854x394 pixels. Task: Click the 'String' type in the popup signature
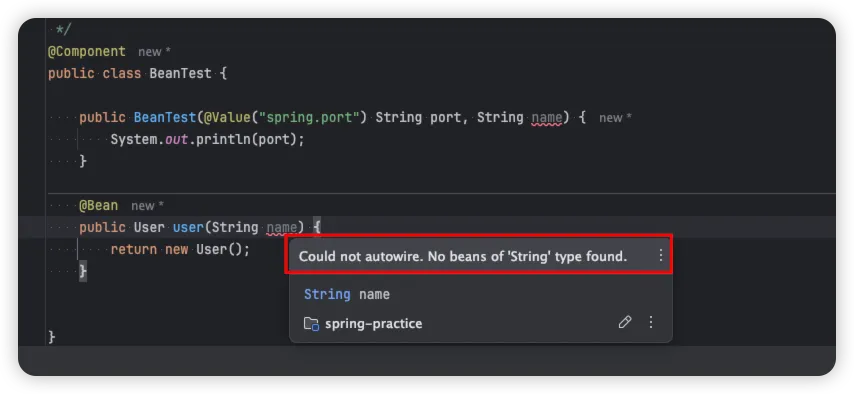327,294
